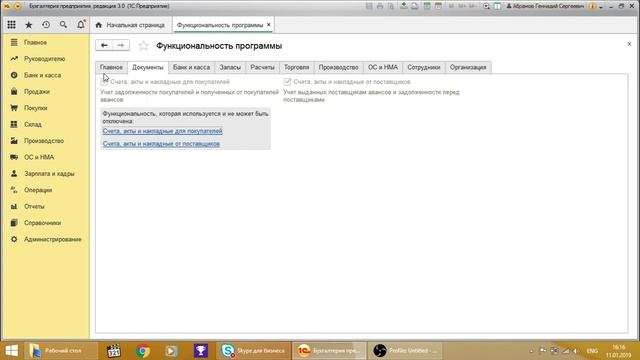Open the Покупки sidebar section
The width and height of the screenshot is (640, 360).
click(45, 108)
